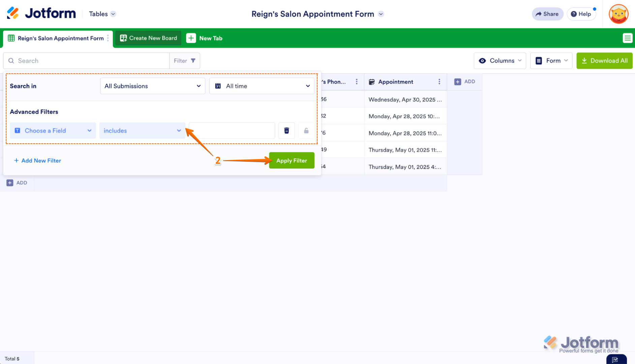Open Appointment column options dots

click(x=439, y=82)
